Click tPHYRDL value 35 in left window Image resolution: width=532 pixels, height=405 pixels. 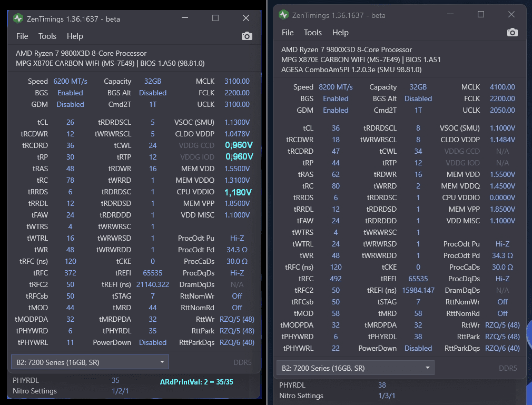point(153,331)
